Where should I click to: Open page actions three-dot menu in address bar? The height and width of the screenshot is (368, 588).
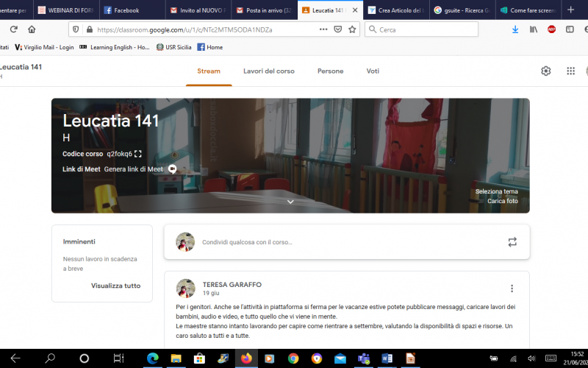[x=323, y=29]
